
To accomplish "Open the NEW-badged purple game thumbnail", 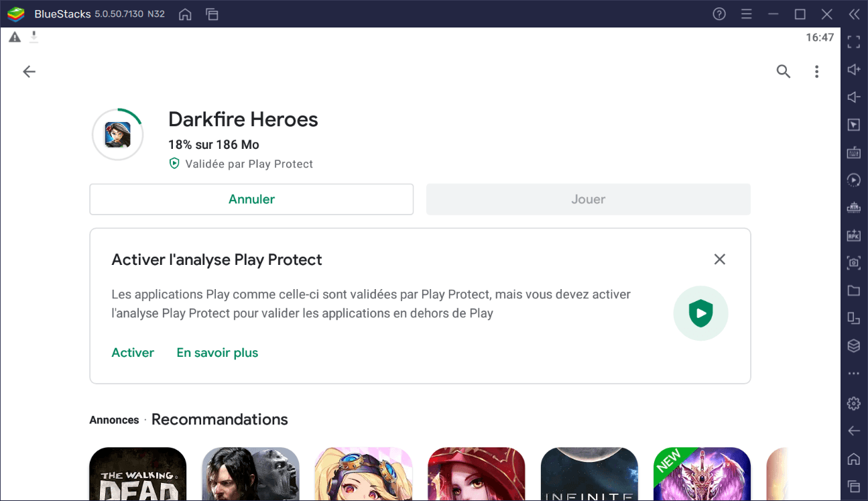I will [702, 474].
